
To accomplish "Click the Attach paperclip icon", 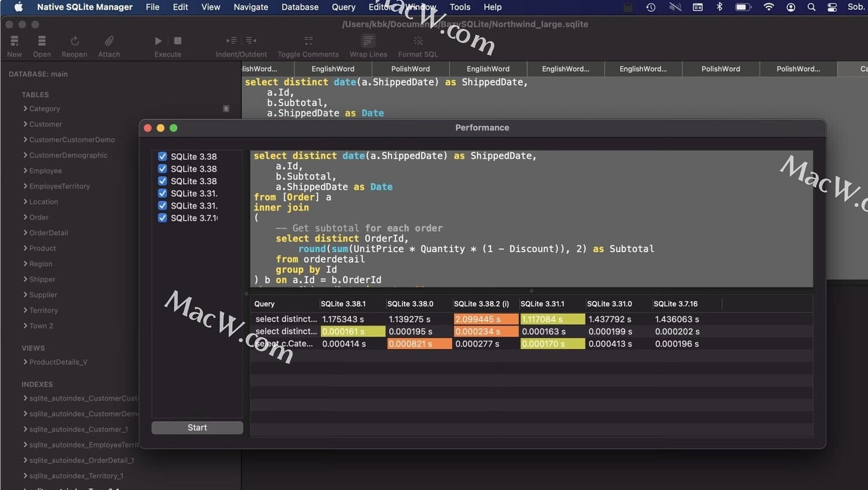I will click(x=109, y=41).
